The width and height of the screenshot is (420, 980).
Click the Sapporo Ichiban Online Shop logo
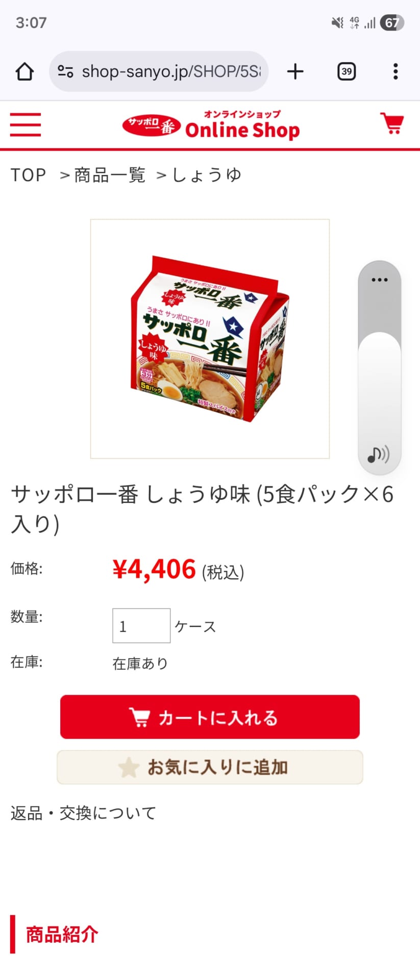click(x=211, y=125)
